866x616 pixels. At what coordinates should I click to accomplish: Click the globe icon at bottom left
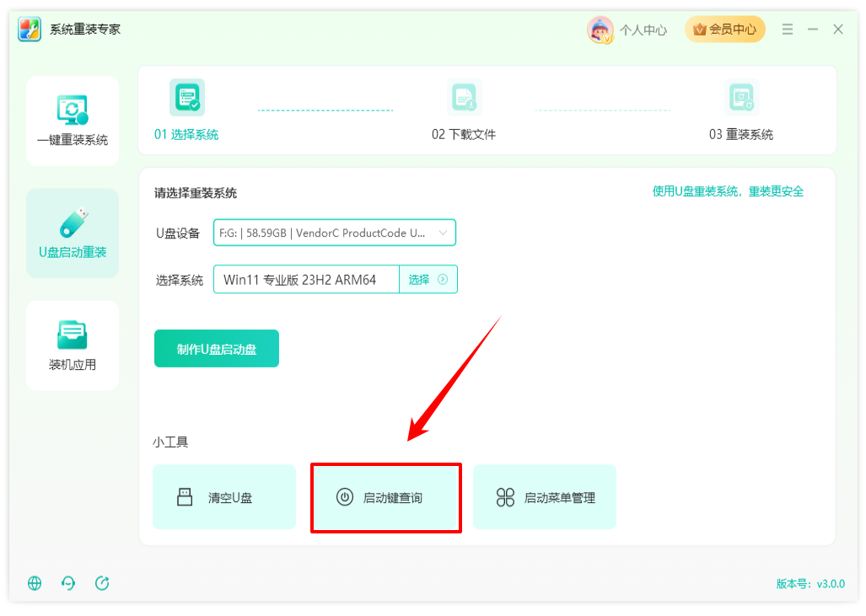tap(35, 583)
